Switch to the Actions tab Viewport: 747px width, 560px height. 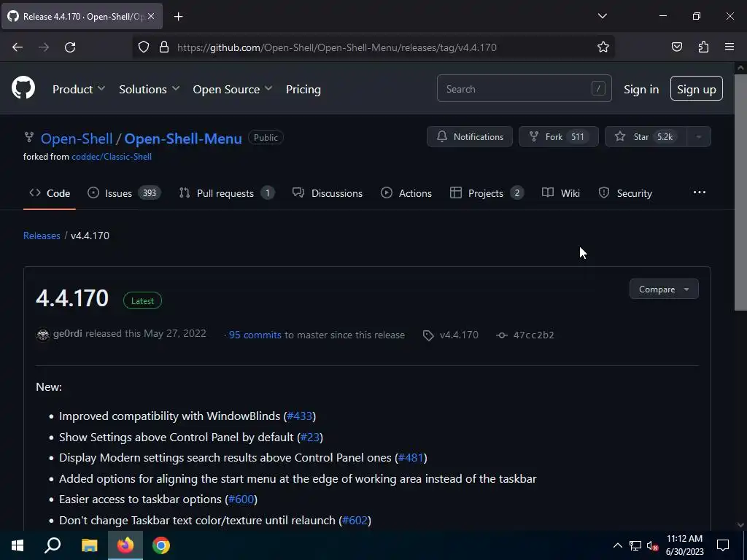pos(406,193)
